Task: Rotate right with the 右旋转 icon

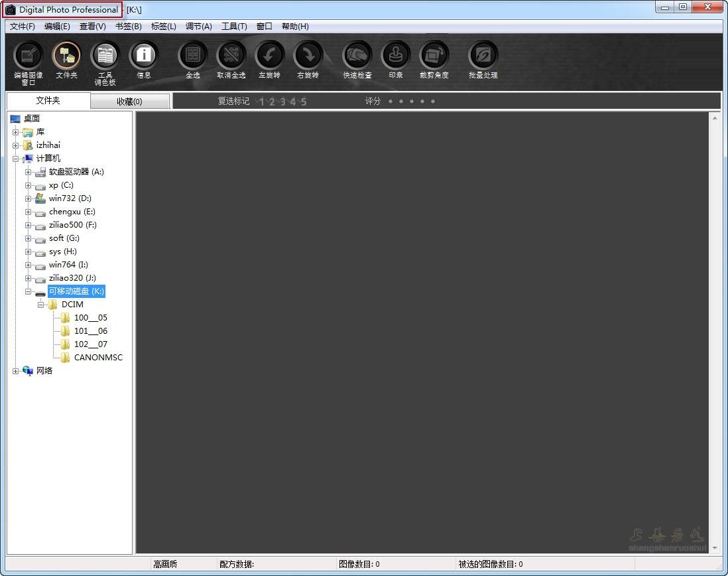Action: pyautogui.click(x=308, y=56)
